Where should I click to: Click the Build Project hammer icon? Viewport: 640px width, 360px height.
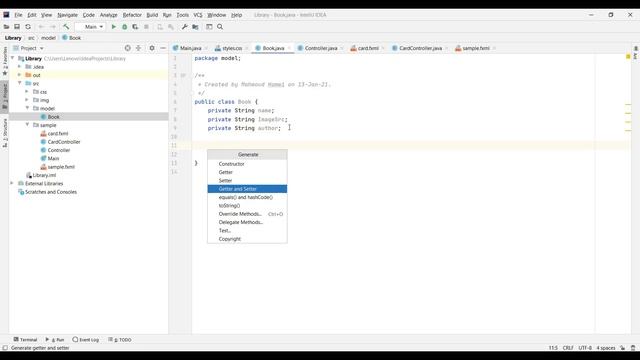point(66,27)
